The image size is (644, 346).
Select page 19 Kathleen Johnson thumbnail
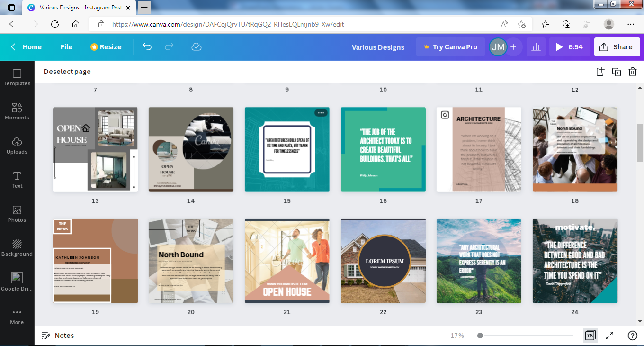point(95,261)
